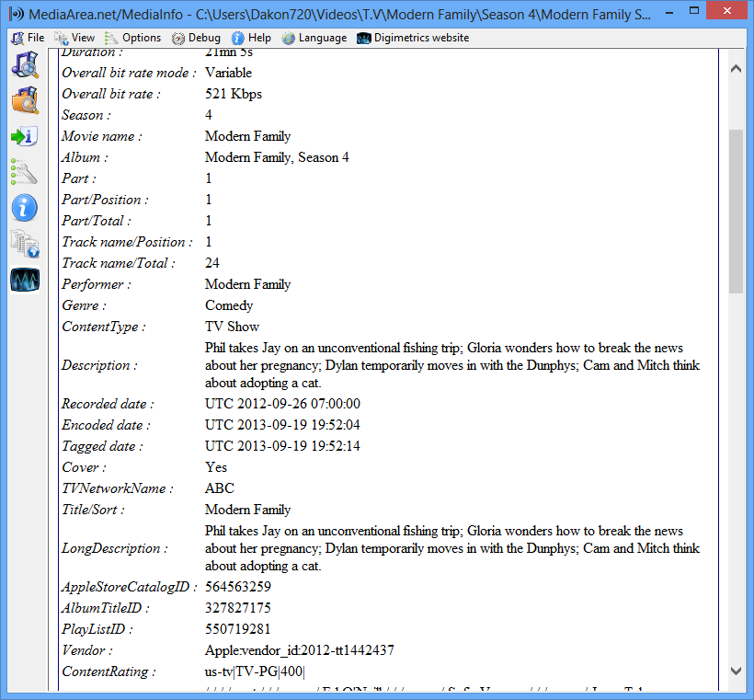Click the 'Season :' label
Viewport: 754px width, 700px height.
click(86, 115)
